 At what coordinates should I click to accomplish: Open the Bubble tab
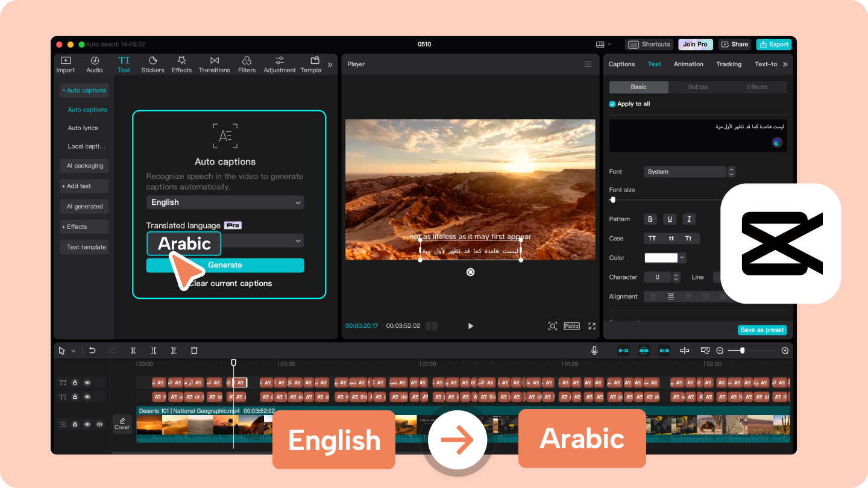click(697, 87)
